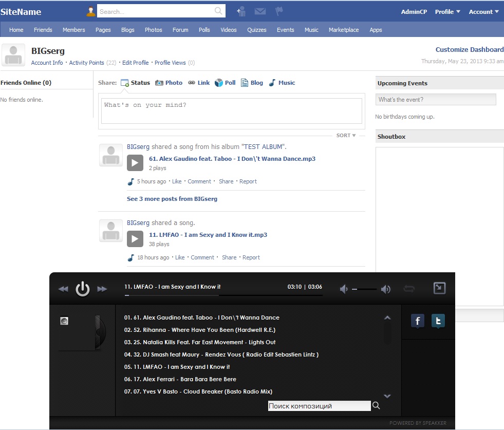The height and width of the screenshot is (430, 504).
Task: Seek on the player progress bar
Action: (223, 295)
